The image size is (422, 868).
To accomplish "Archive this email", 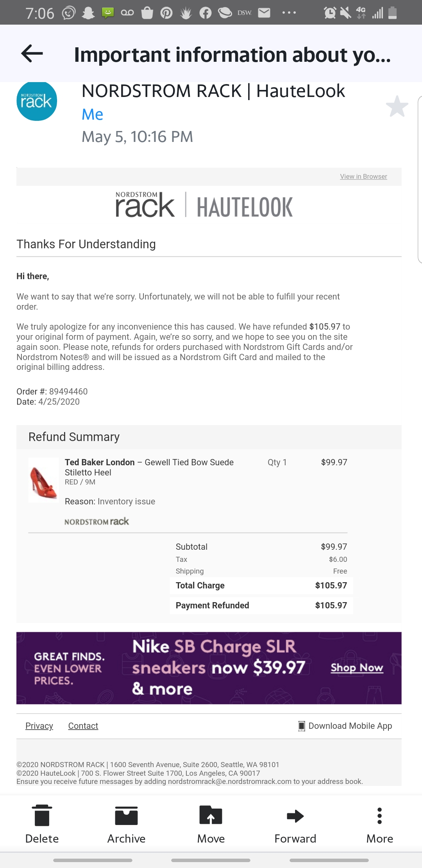I will [x=126, y=824].
